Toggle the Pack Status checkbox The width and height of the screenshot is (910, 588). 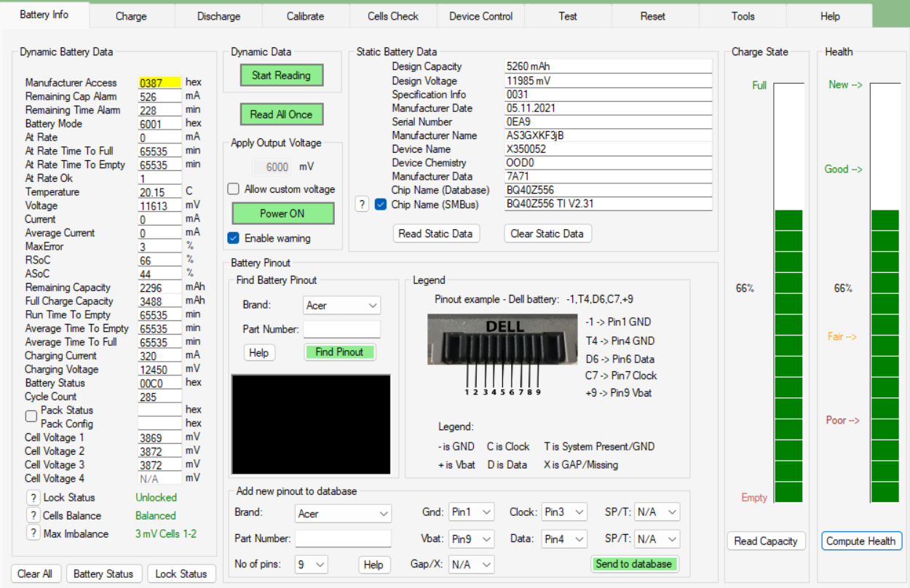point(31,416)
